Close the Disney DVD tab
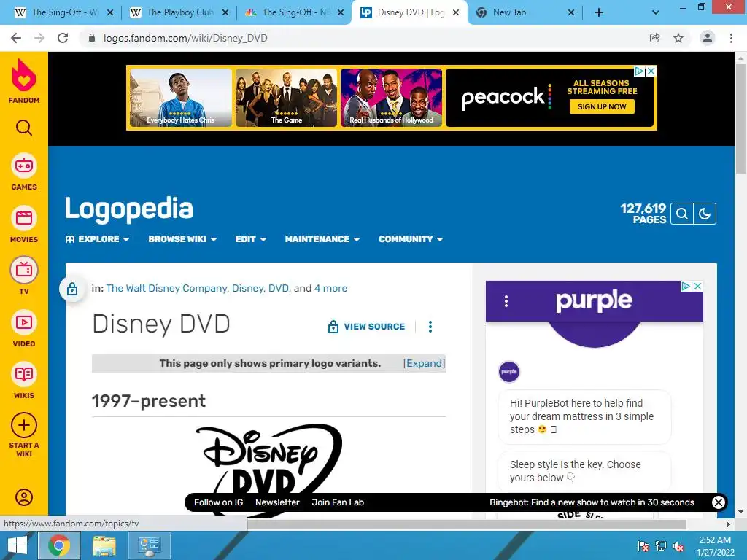This screenshot has width=747, height=560. (x=456, y=13)
